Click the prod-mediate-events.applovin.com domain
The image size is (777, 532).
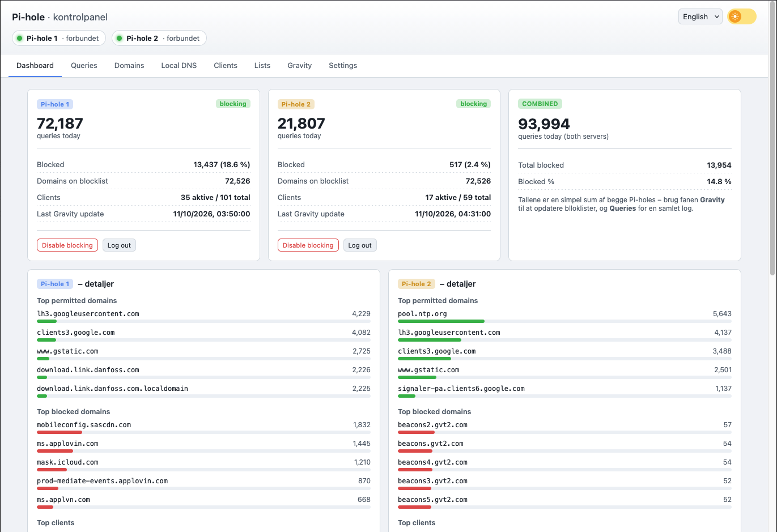click(103, 481)
